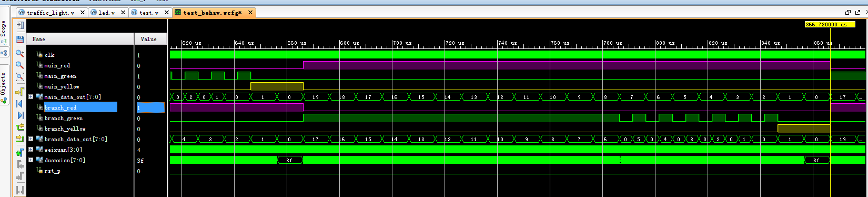This screenshot has height=197, width=868.
Task: Click the Zoom Fit icon
Action: coord(20,77)
